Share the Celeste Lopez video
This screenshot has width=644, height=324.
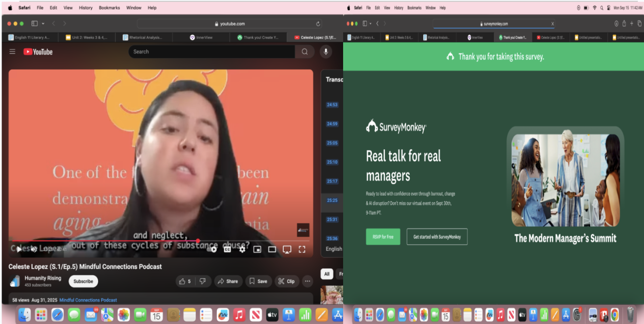228,281
